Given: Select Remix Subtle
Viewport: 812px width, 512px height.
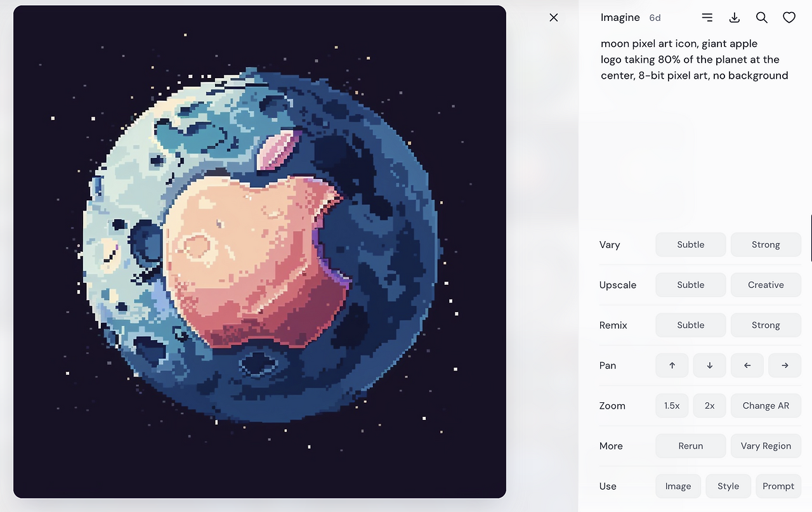Looking at the screenshot, I should [691, 325].
